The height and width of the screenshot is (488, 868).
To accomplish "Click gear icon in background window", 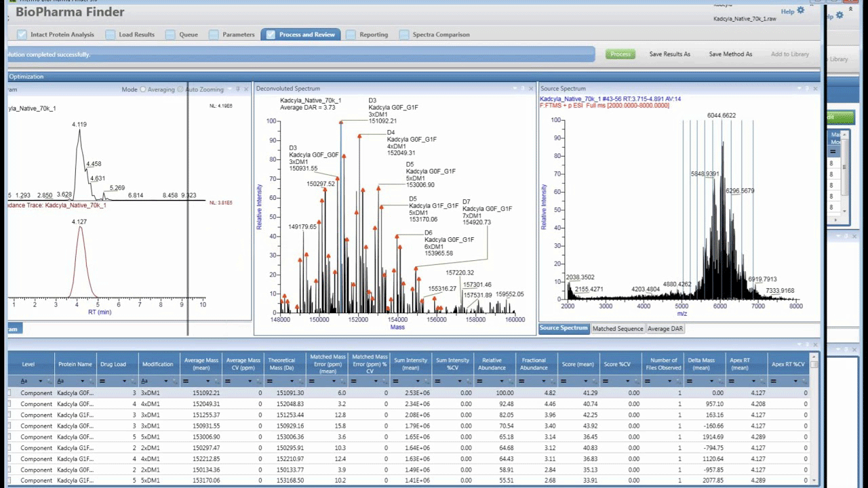I will click(840, 15).
